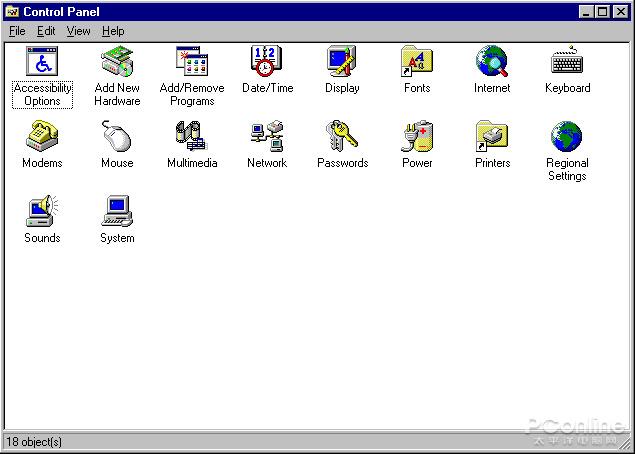Click the Printers folder icon

492,137
